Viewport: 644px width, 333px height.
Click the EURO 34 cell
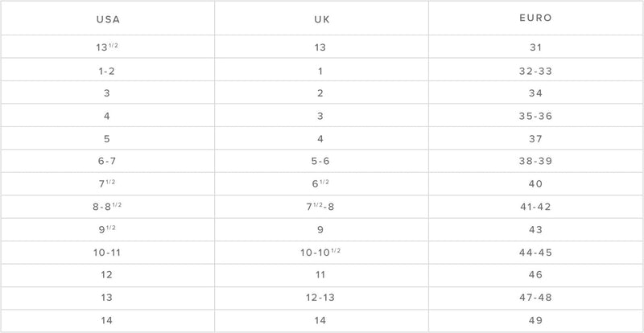[535, 93]
